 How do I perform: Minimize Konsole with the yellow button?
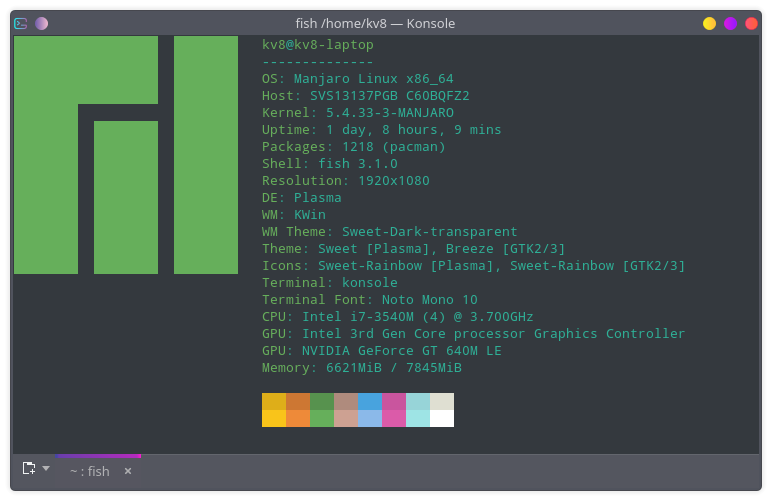[709, 23]
